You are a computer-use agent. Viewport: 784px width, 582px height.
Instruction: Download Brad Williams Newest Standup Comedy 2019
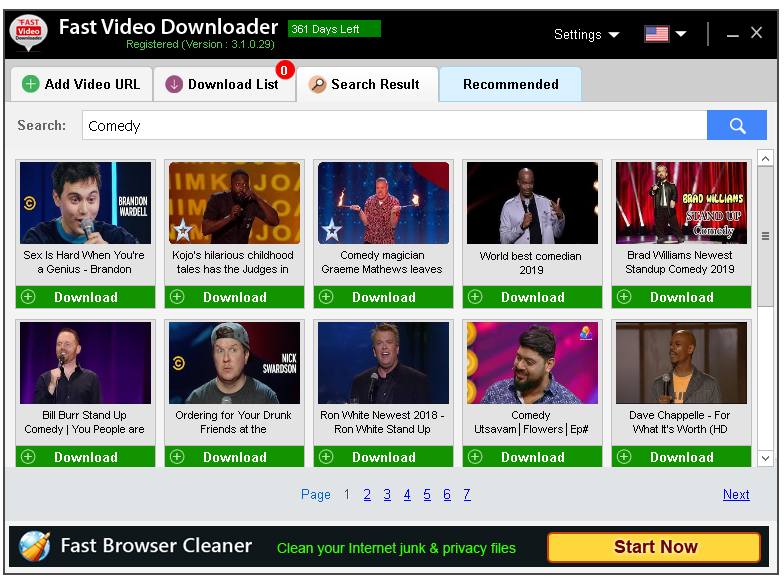(x=682, y=297)
